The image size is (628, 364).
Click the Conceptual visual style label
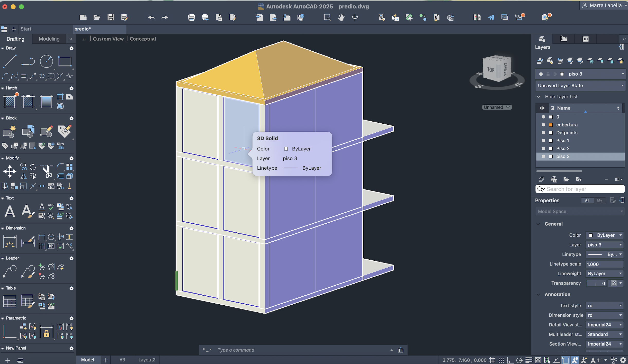[x=143, y=39]
